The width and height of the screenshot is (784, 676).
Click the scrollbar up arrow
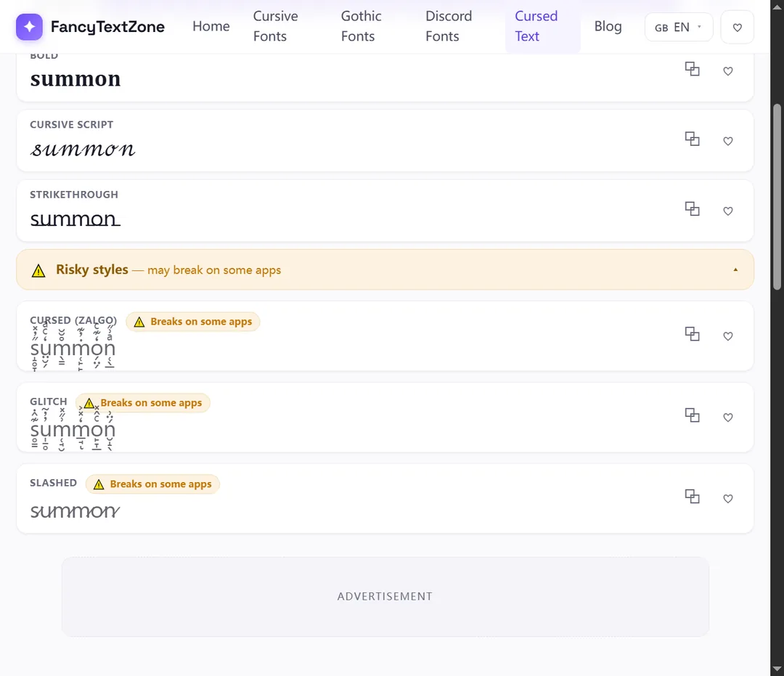click(x=777, y=7)
